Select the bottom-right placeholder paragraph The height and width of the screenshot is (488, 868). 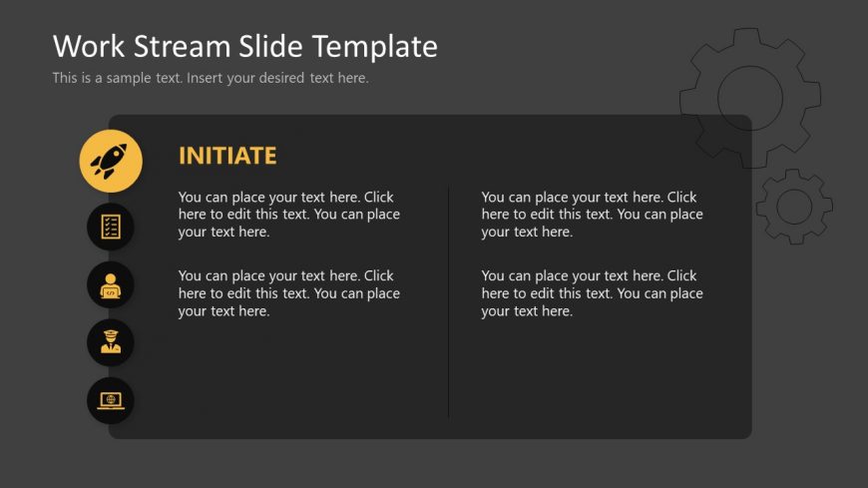coord(592,293)
